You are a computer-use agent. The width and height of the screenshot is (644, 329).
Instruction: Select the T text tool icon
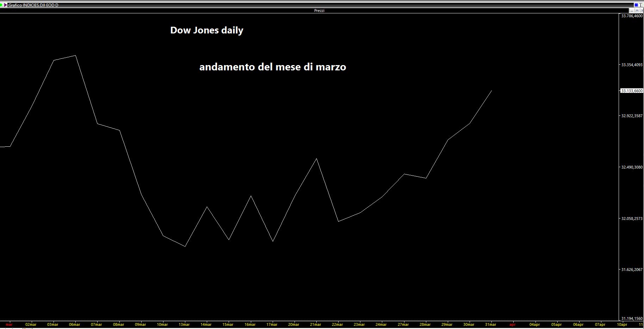[x=641, y=5]
